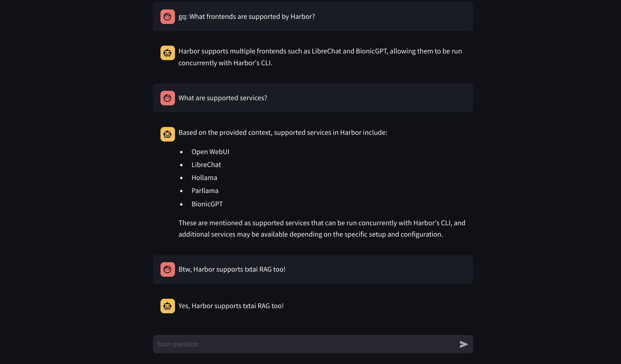This screenshot has width=621, height=364.
Task: Click user avatar beside the frontends question
Action: pos(168,17)
